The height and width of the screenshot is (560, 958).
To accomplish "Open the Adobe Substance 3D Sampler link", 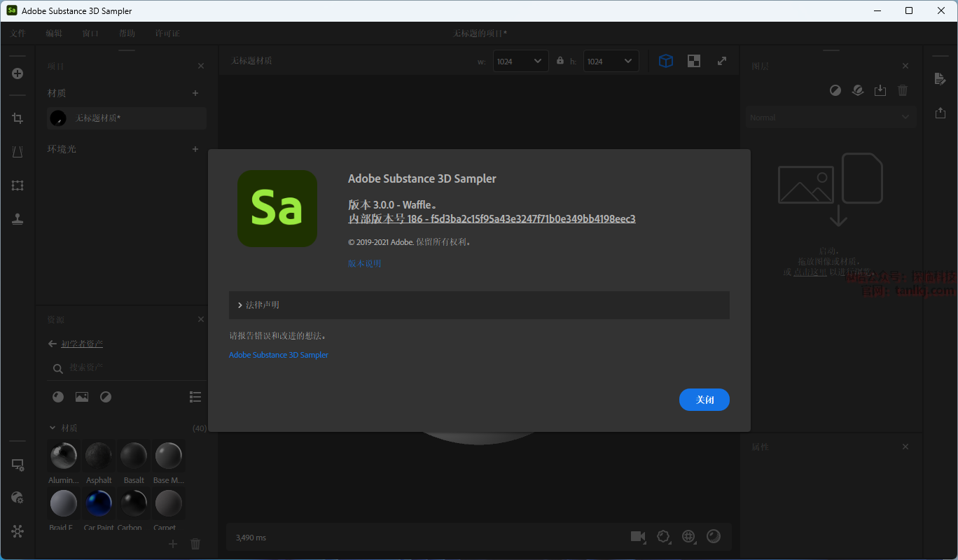I will (x=279, y=355).
